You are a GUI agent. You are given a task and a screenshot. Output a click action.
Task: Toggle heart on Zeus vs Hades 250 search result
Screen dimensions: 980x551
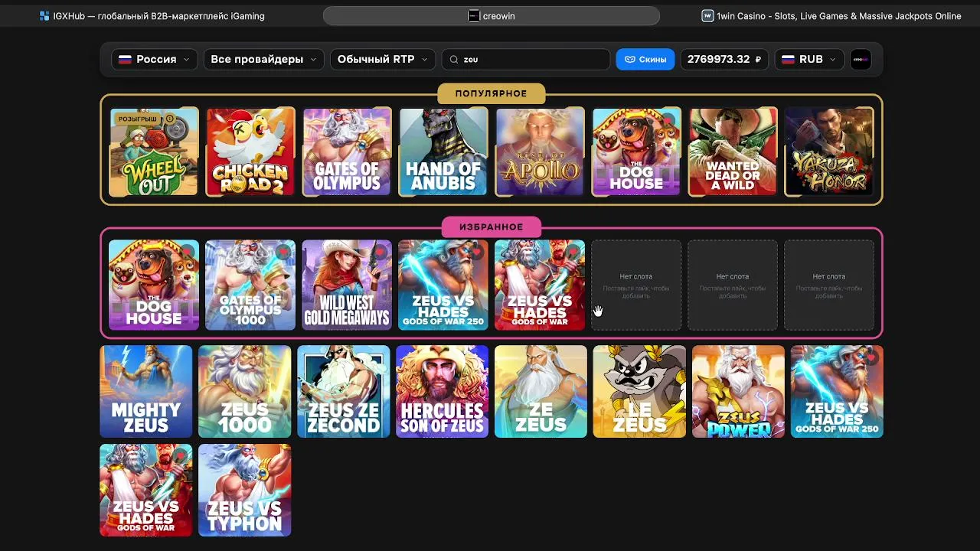point(872,357)
